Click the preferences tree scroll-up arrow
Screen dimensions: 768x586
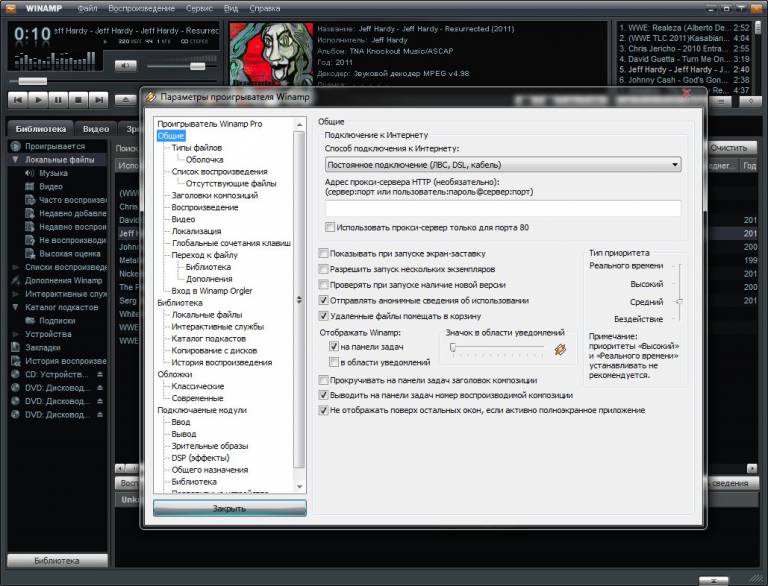pyautogui.click(x=300, y=124)
